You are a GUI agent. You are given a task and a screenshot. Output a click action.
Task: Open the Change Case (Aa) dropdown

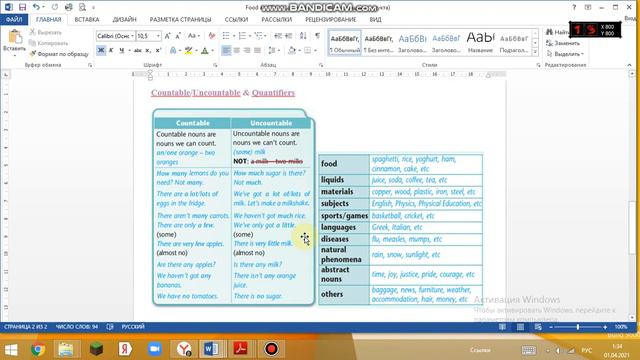[x=193, y=36]
